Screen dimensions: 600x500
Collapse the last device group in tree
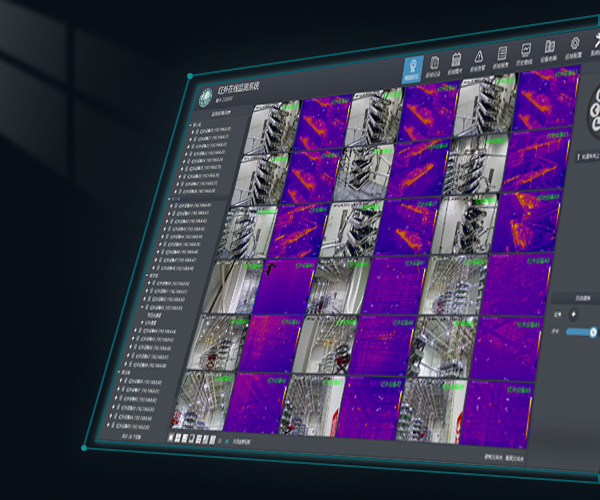coord(120,371)
